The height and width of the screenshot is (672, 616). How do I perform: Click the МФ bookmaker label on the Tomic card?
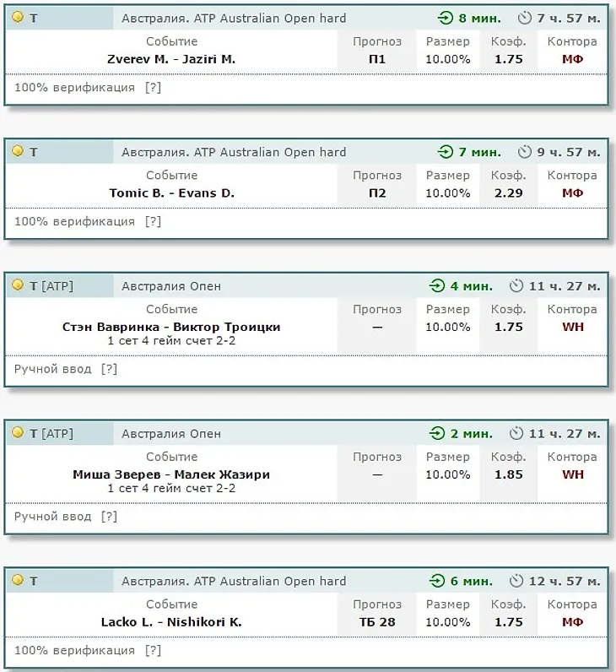pos(573,192)
